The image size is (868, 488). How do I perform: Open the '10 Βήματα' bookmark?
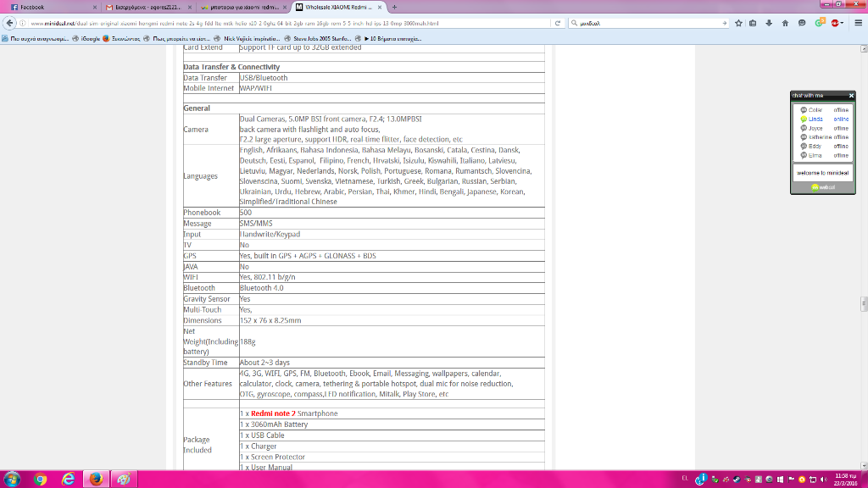click(x=388, y=39)
